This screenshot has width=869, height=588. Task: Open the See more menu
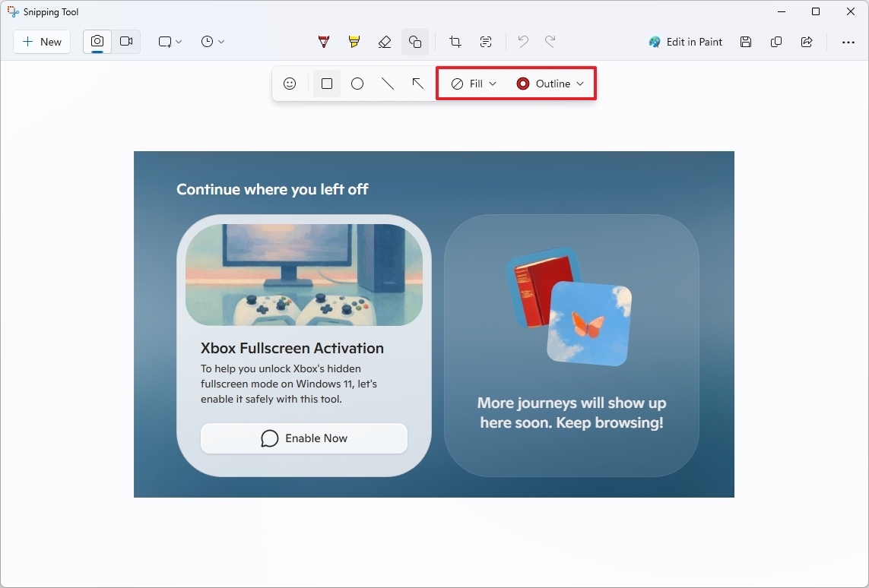849,42
